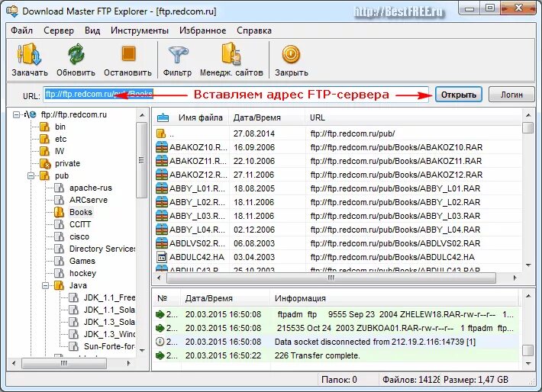Click the ABAKOZ10 RAR archive icon
Image resolution: width=542 pixels, height=392 pixels.
point(162,147)
